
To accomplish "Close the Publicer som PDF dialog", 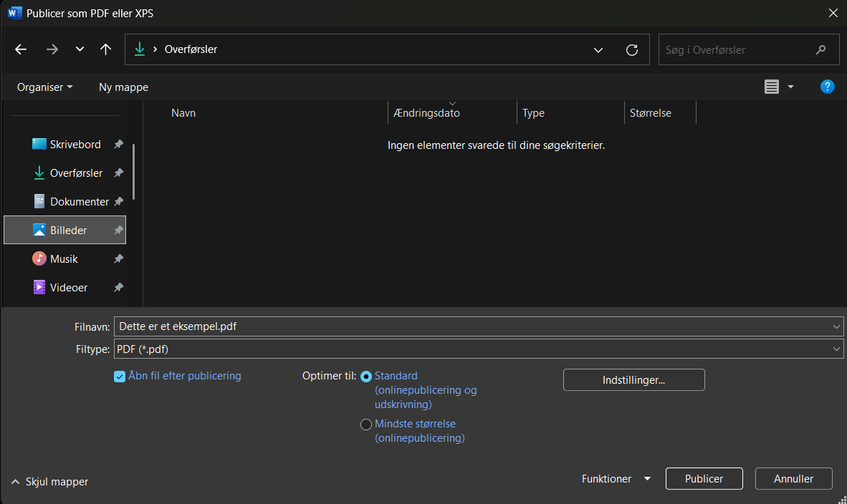I will click(x=833, y=13).
